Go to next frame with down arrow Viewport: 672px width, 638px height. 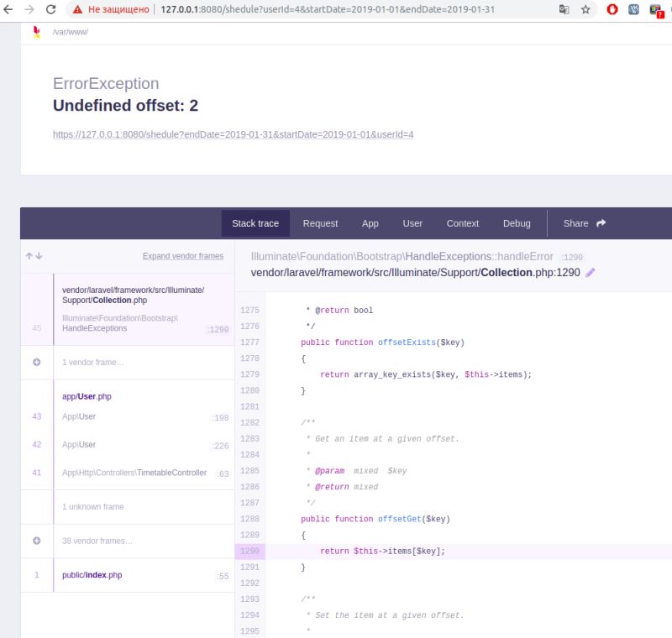39,256
